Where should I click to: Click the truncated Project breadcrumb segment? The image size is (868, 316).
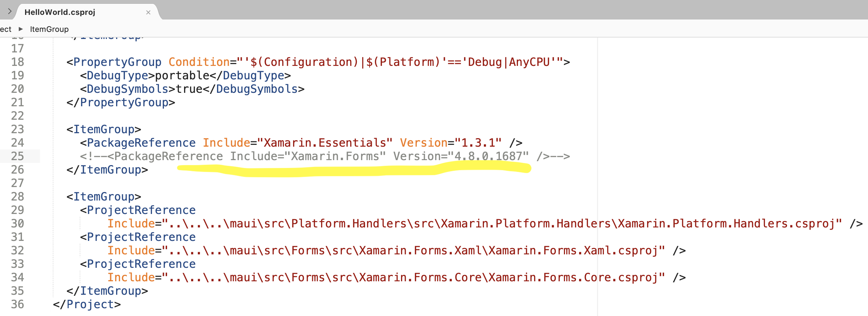[x=6, y=29]
